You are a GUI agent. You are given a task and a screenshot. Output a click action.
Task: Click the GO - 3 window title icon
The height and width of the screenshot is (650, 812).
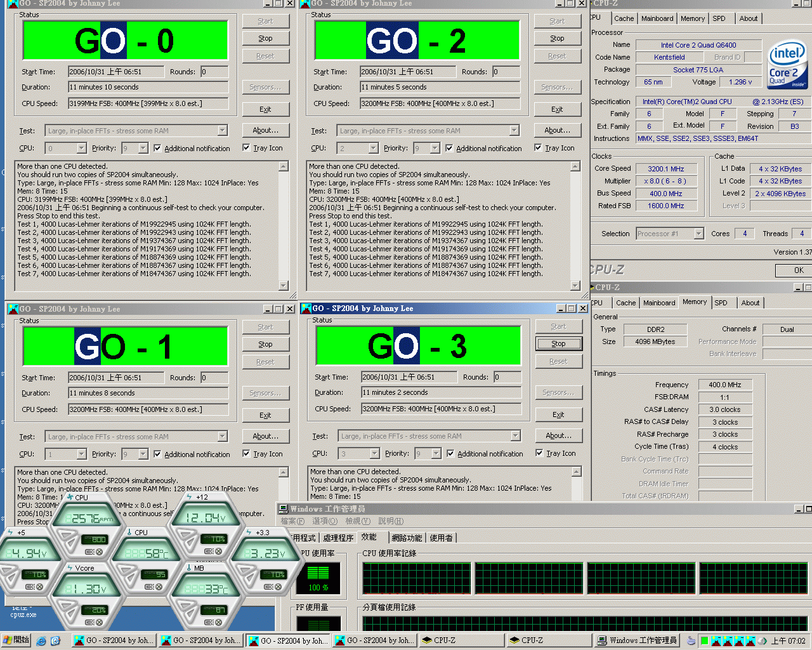(306, 308)
